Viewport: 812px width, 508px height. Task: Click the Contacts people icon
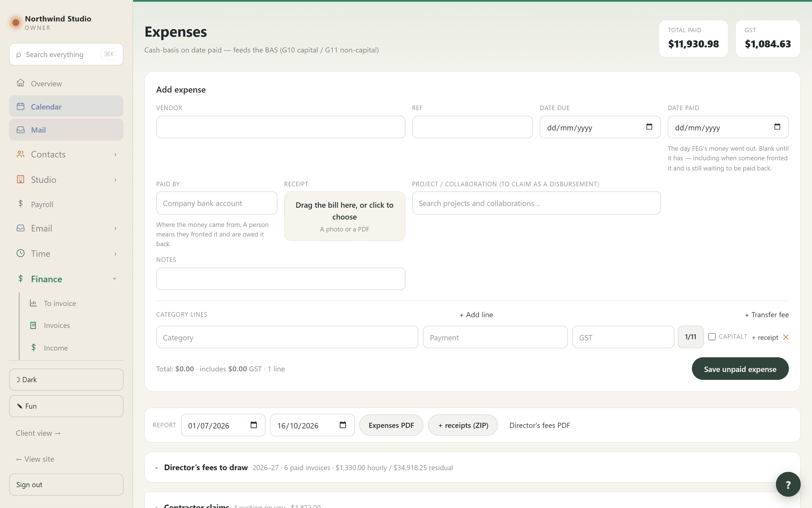tap(21, 154)
